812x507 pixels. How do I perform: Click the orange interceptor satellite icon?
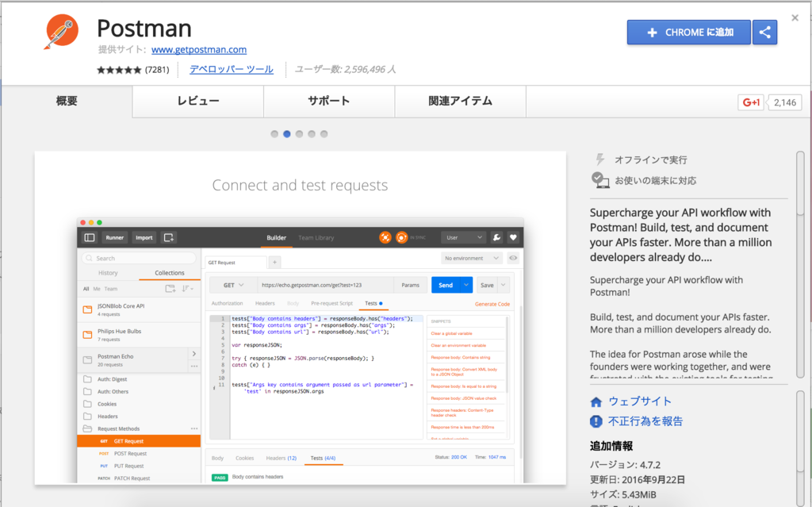coord(385,237)
